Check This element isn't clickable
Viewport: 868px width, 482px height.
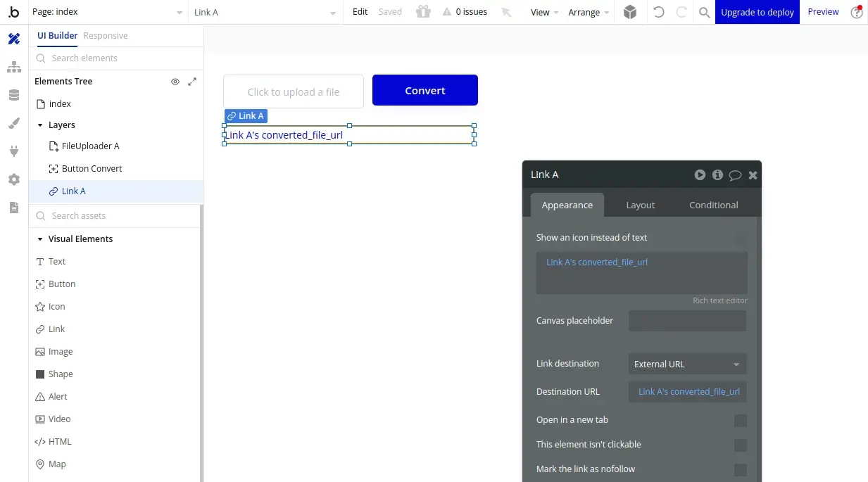pos(740,445)
